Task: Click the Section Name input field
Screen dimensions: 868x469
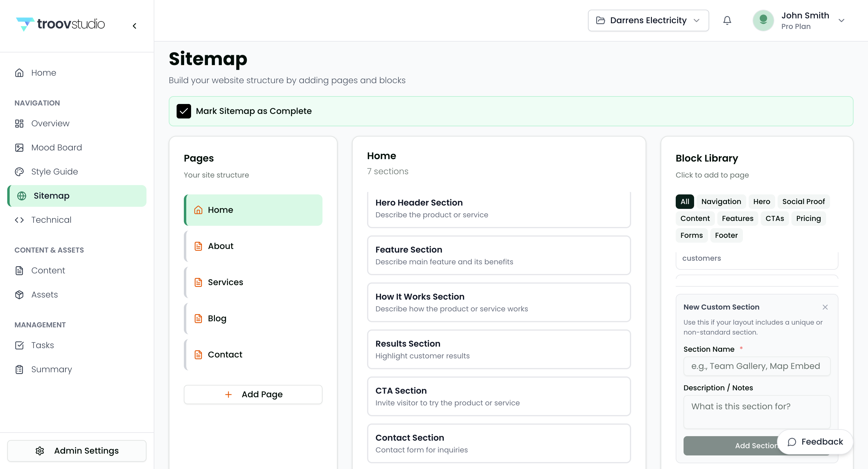Action: pyautogui.click(x=756, y=366)
